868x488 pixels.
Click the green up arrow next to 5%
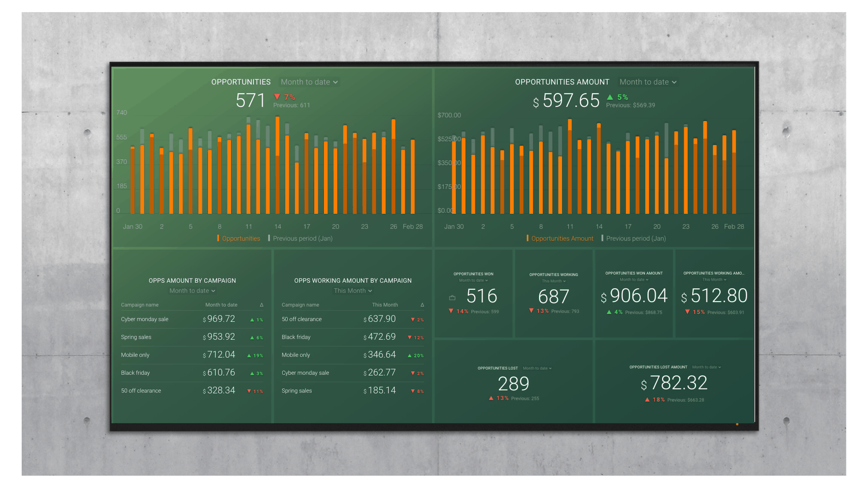point(610,97)
